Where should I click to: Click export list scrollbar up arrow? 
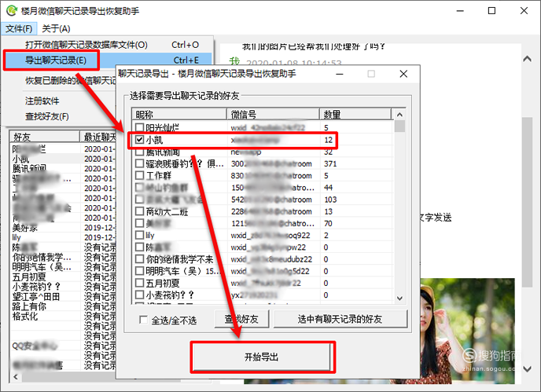coord(399,115)
